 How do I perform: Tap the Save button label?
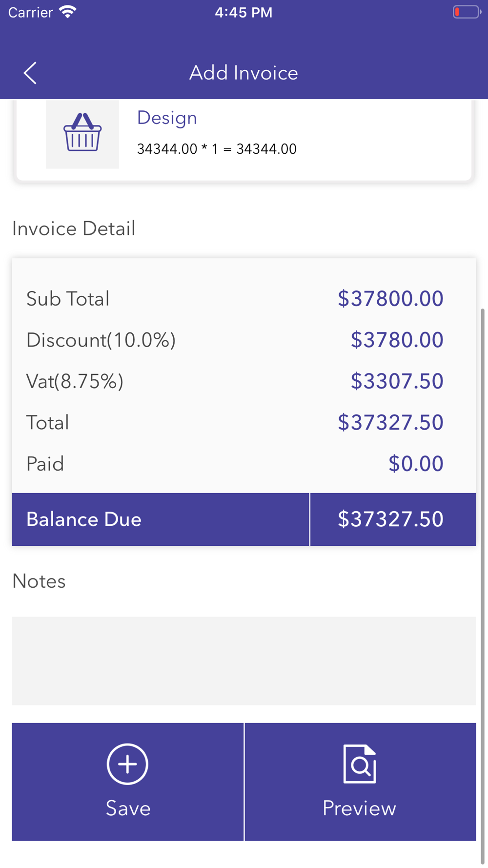tap(128, 808)
